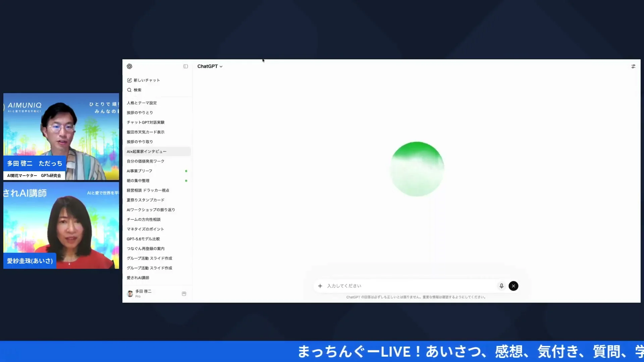The width and height of the screenshot is (644, 362).
Task: Open the 経営相談 ドラッカー視点 chat
Action: pos(157,190)
